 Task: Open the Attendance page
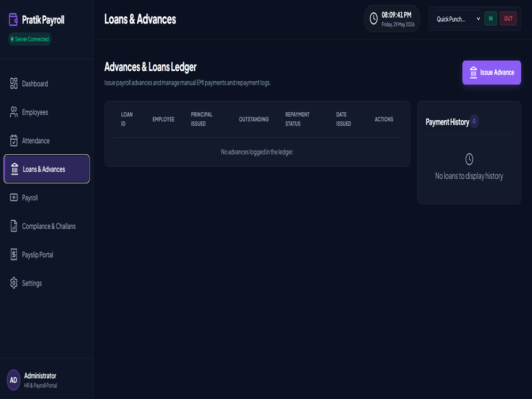46,140
